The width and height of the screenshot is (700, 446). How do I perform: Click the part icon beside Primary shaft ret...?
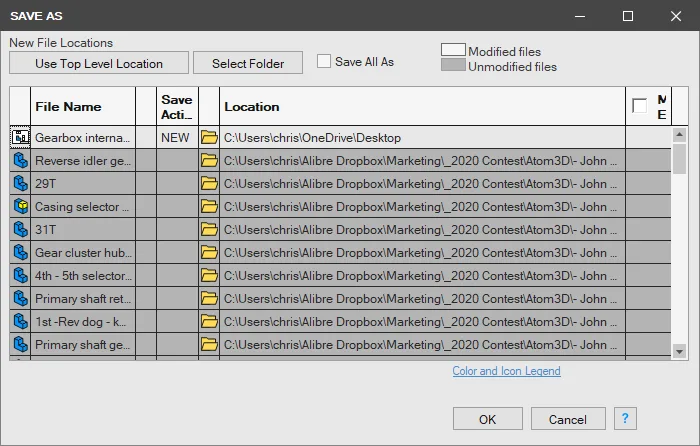coord(21,298)
